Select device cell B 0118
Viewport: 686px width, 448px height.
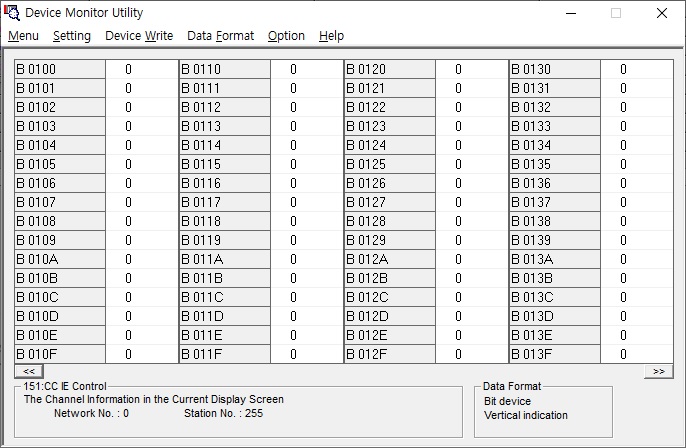(225, 221)
